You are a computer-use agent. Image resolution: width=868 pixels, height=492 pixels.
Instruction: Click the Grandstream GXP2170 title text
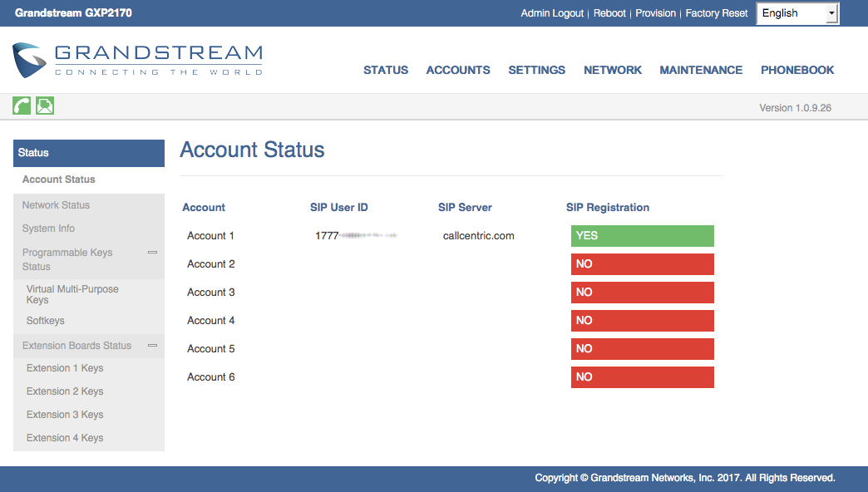[73, 13]
